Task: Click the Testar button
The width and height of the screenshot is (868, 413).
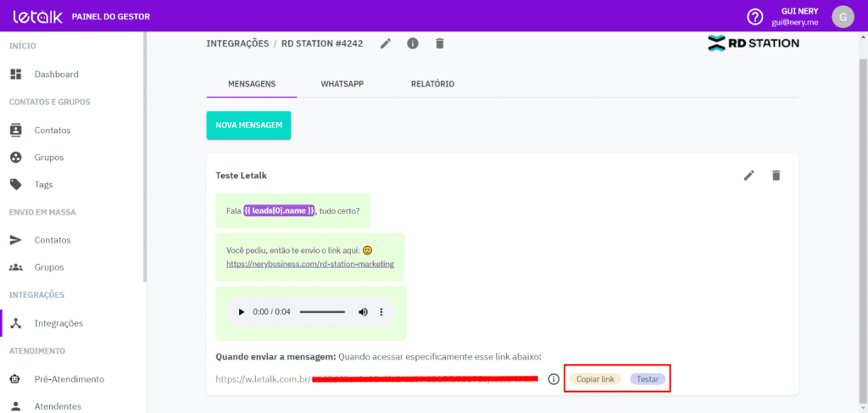Action: 648,379
